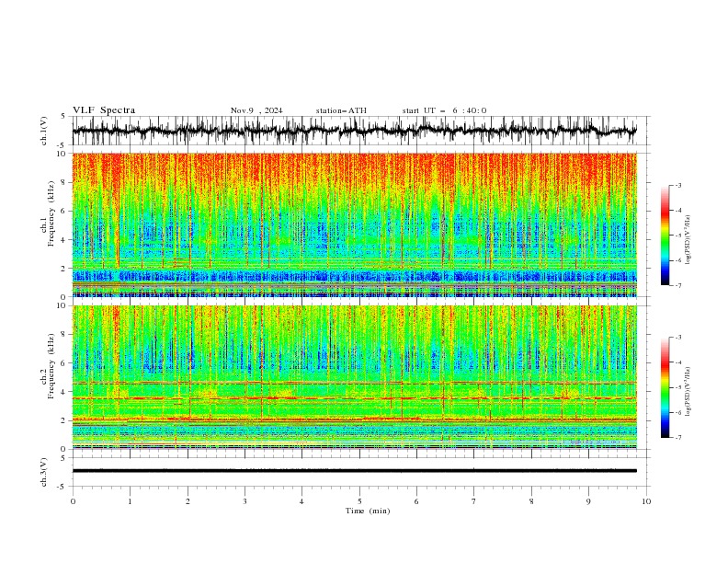Click the "-7" tick on ch.2 color bar

(678, 438)
